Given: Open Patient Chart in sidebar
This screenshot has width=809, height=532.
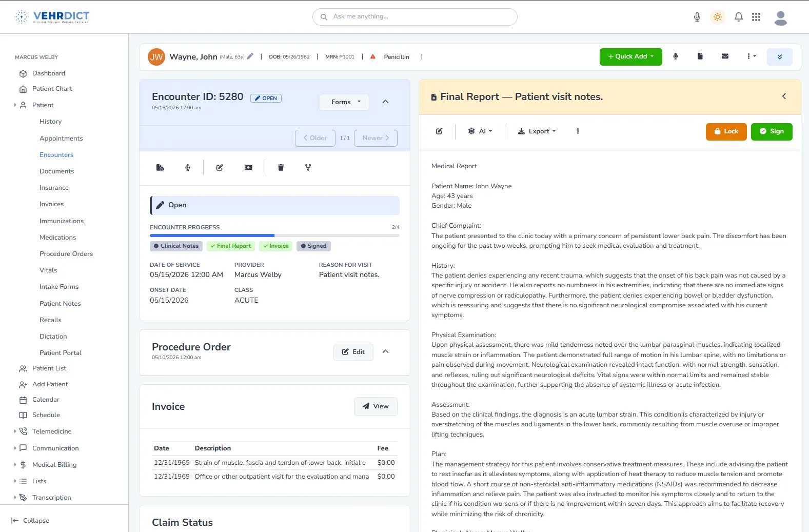Looking at the screenshot, I should [x=52, y=89].
